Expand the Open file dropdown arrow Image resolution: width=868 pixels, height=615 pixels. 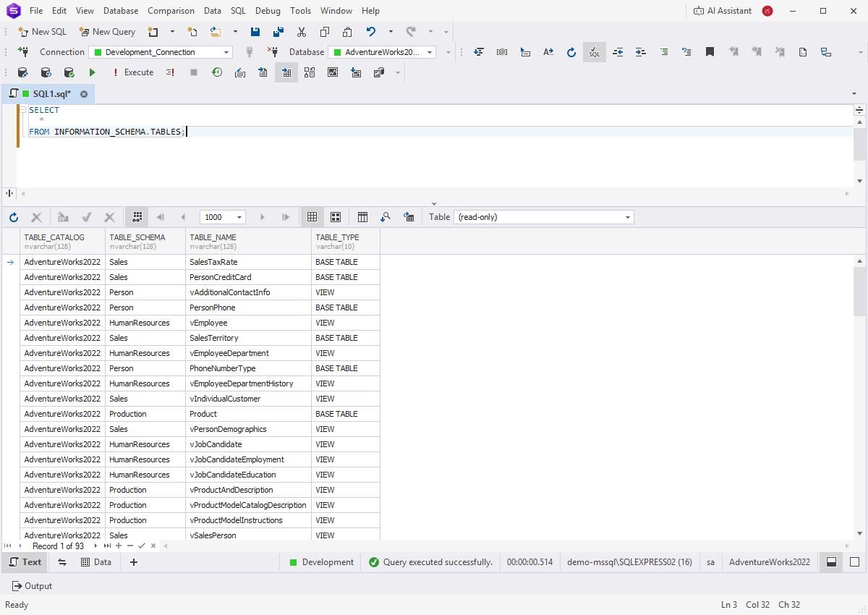(235, 32)
